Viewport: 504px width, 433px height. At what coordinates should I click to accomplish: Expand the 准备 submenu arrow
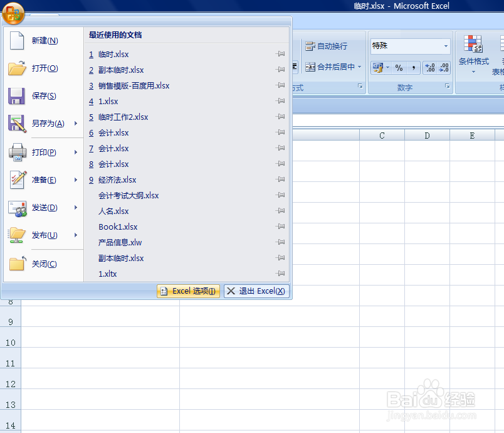[76, 180]
